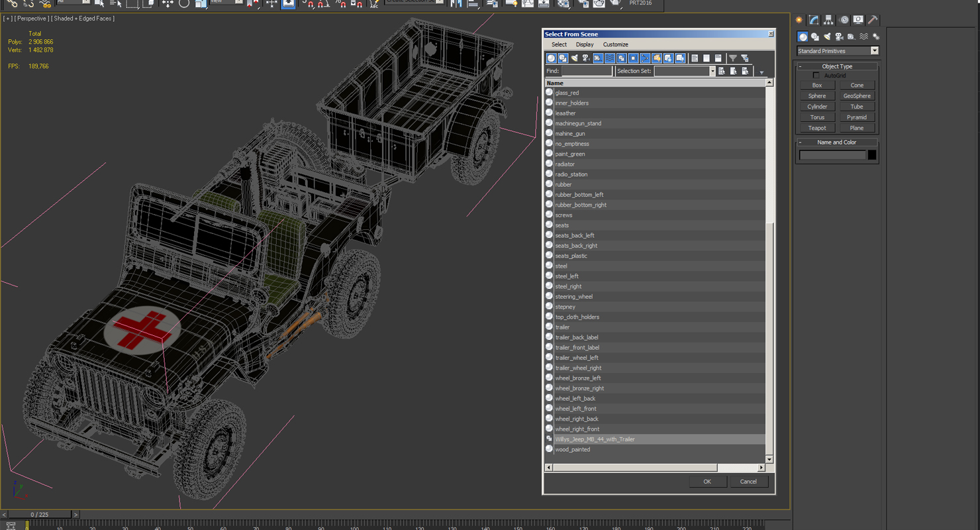The height and width of the screenshot is (530, 980).
Task: Open the Display panel tab
Action: pos(858,20)
